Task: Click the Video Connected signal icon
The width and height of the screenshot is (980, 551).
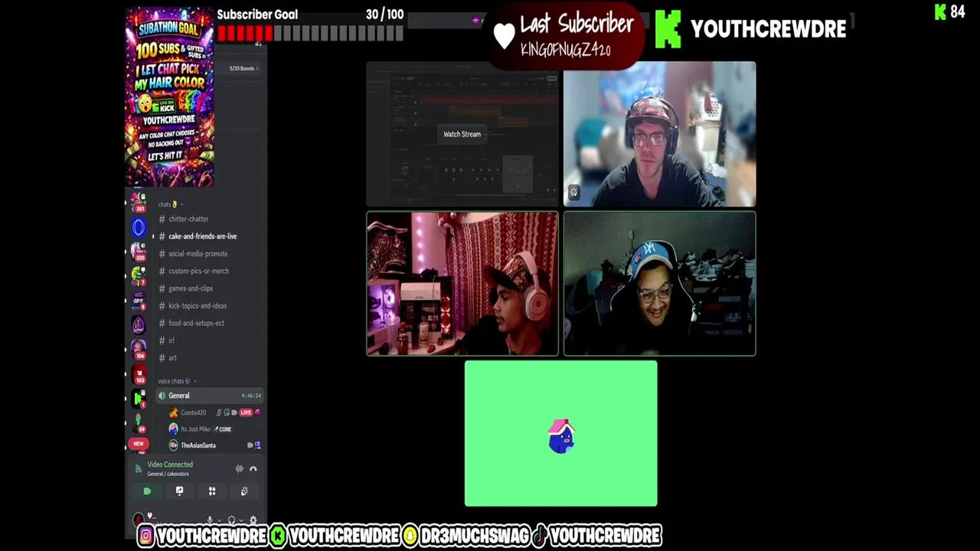Action: 138,469
